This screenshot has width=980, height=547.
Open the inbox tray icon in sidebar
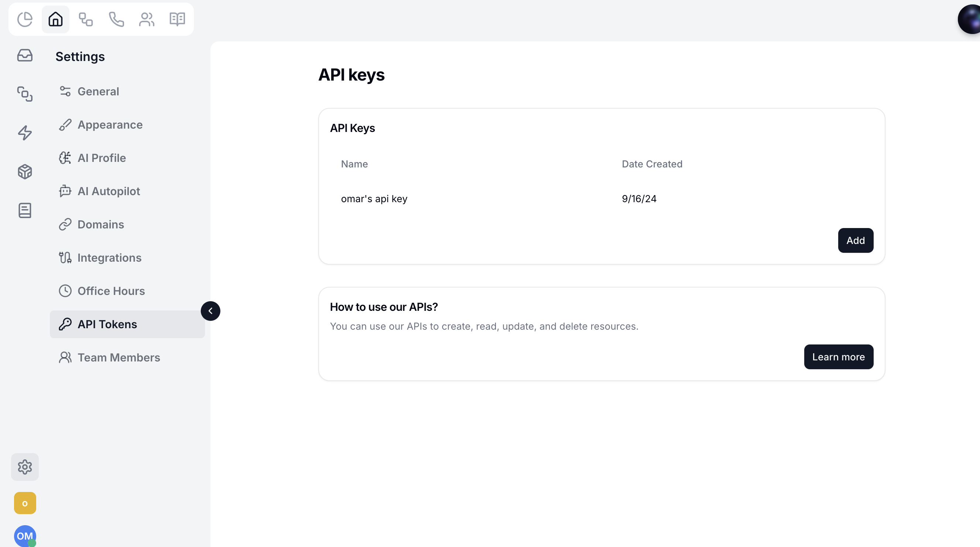25,55
